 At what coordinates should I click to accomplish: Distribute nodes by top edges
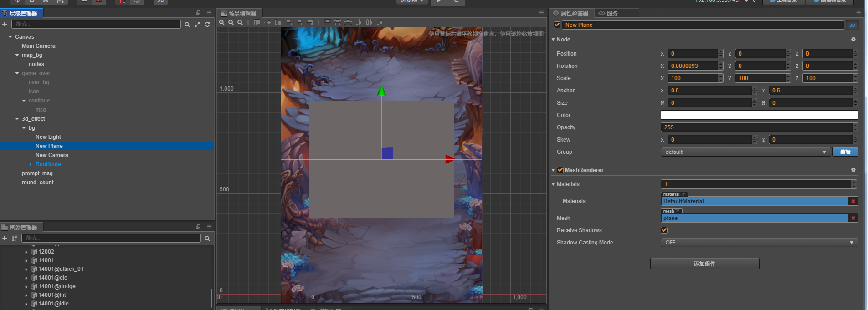327,22
